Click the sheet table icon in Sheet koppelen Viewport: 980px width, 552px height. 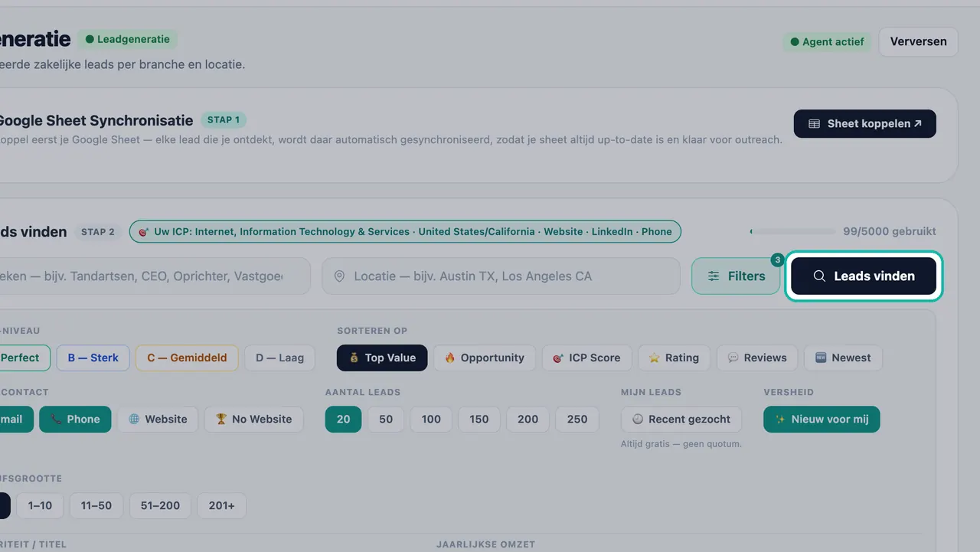tap(815, 124)
